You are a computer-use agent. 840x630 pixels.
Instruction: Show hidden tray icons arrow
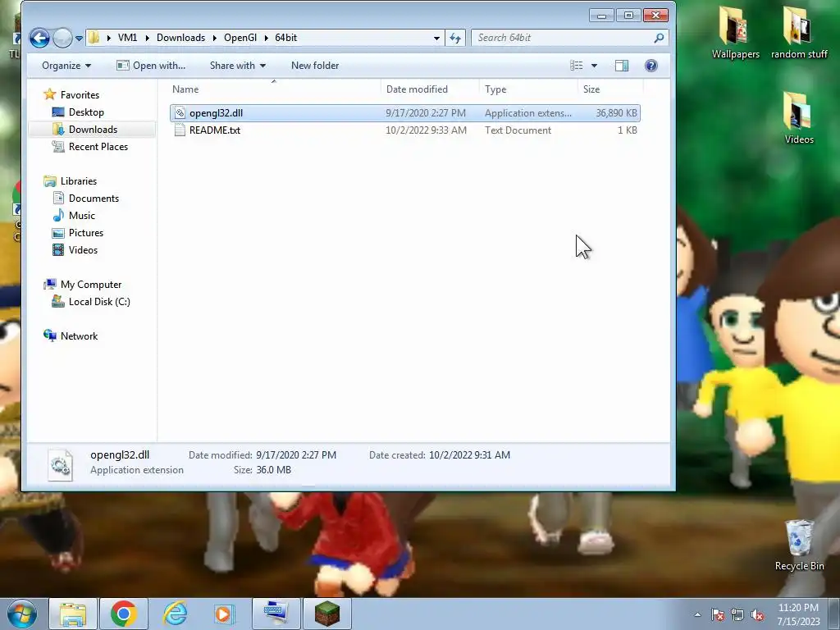[697, 614]
